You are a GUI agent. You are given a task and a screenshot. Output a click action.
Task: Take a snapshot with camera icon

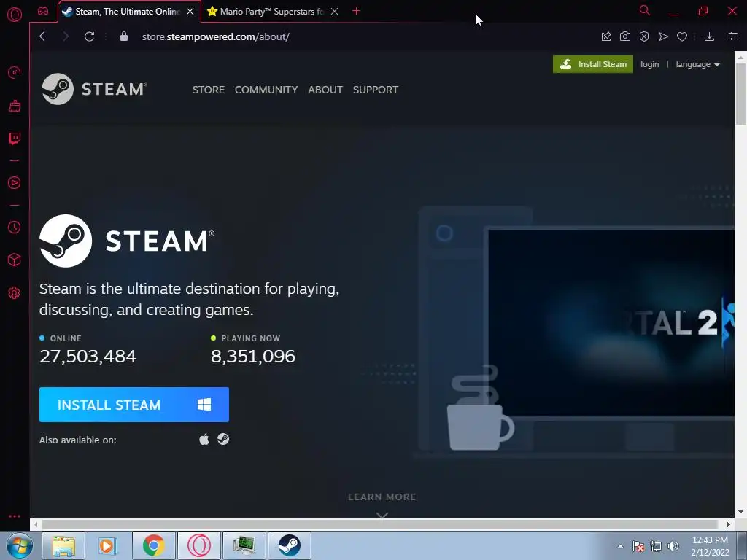(625, 36)
